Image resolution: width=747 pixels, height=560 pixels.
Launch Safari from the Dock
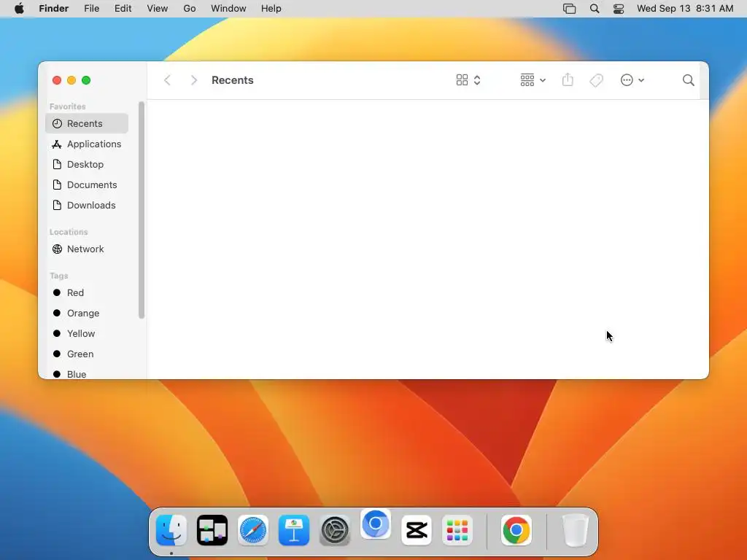(253, 530)
